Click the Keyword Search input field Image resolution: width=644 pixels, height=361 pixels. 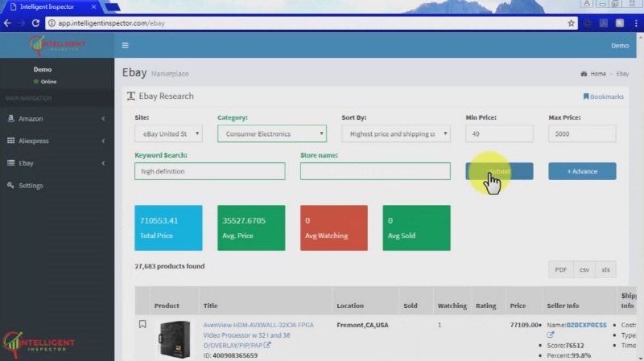pyautogui.click(x=210, y=171)
